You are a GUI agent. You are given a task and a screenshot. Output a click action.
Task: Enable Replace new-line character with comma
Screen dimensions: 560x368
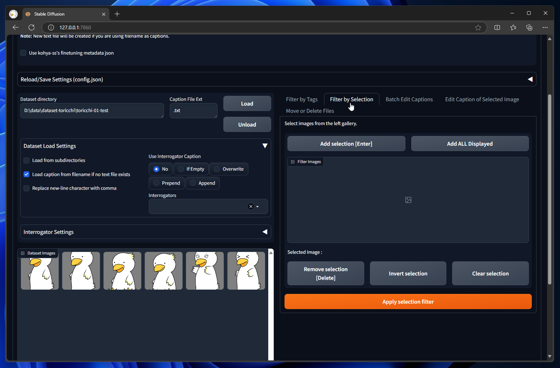(x=26, y=188)
